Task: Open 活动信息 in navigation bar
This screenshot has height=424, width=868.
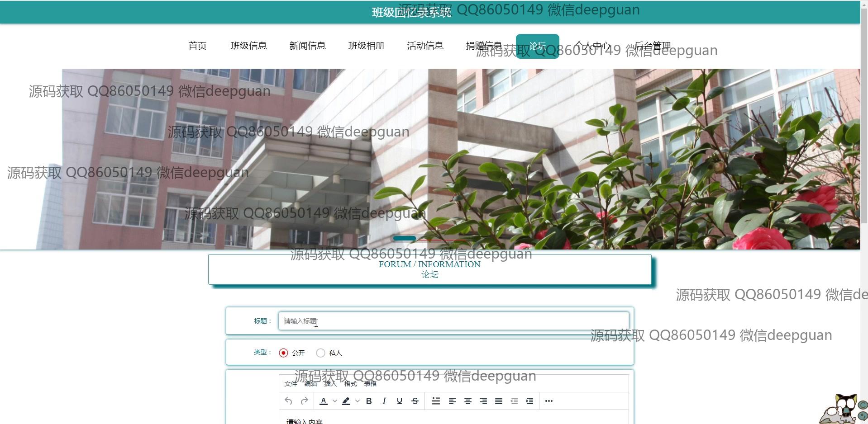Action: 425,46
